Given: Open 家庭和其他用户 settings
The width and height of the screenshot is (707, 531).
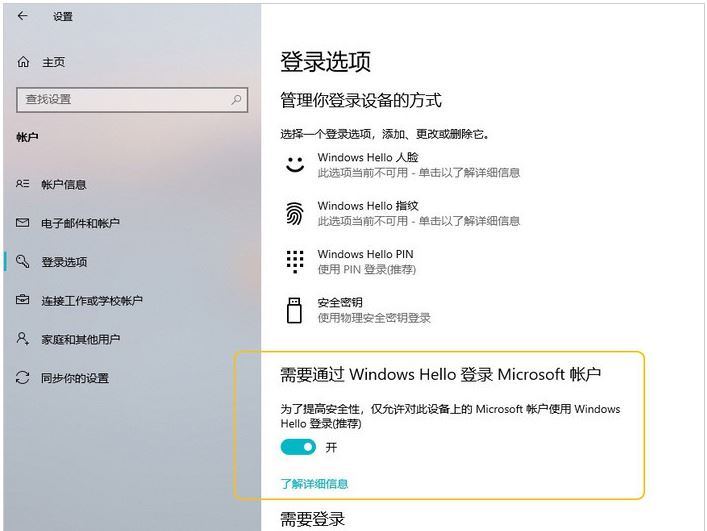Looking at the screenshot, I should [80, 339].
